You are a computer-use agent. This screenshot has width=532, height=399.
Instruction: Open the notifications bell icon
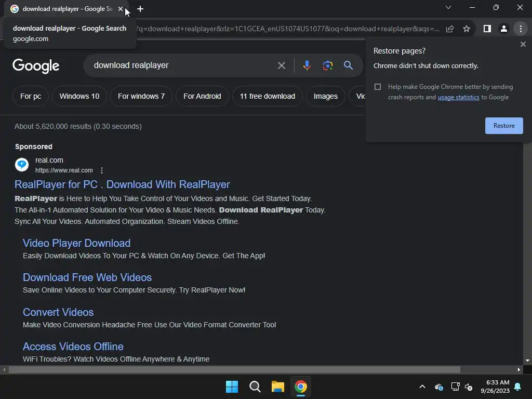(518, 387)
